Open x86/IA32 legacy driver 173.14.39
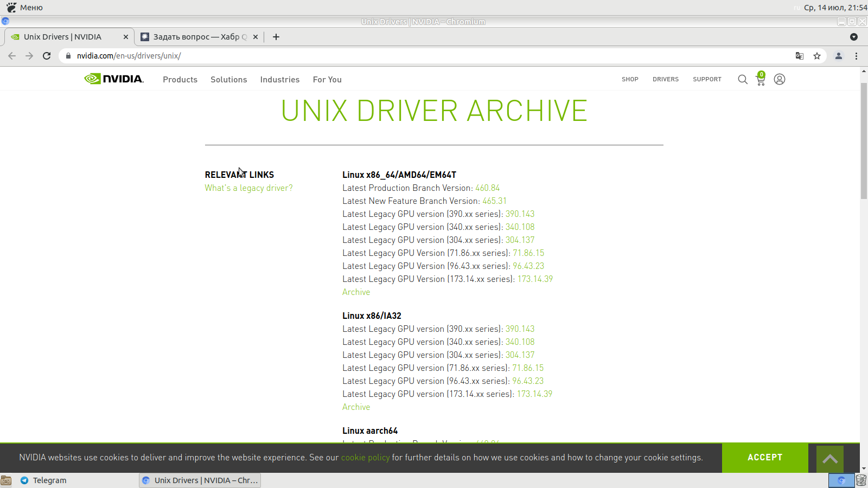 tap(534, 394)
